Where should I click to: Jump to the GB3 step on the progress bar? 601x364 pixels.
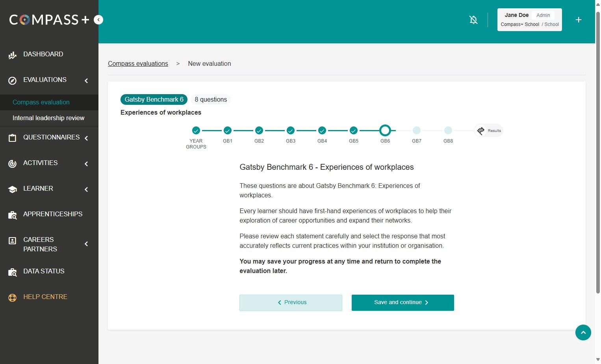click(290, 130)
